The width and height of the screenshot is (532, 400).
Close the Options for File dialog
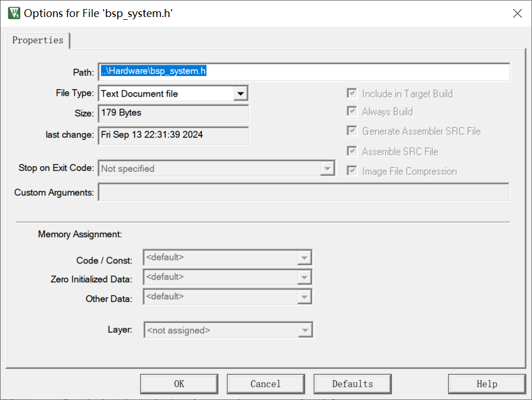(517, 14)
